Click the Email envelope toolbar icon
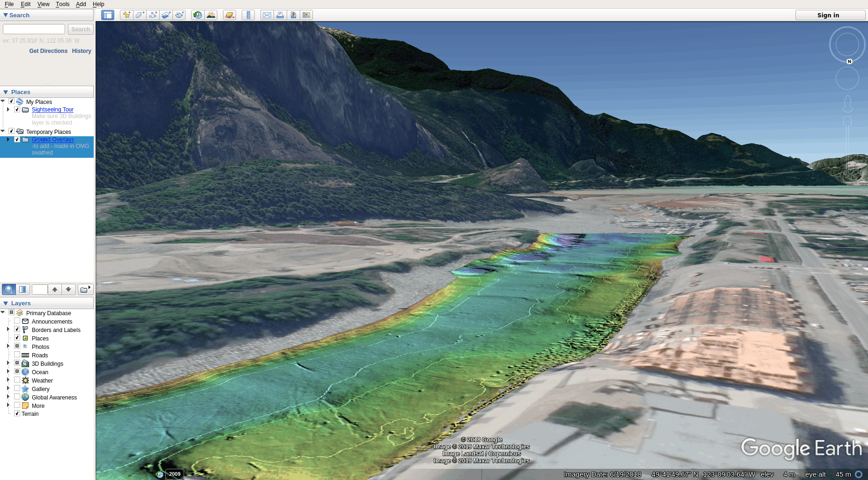The image size is (868, 480). [267, 15]
